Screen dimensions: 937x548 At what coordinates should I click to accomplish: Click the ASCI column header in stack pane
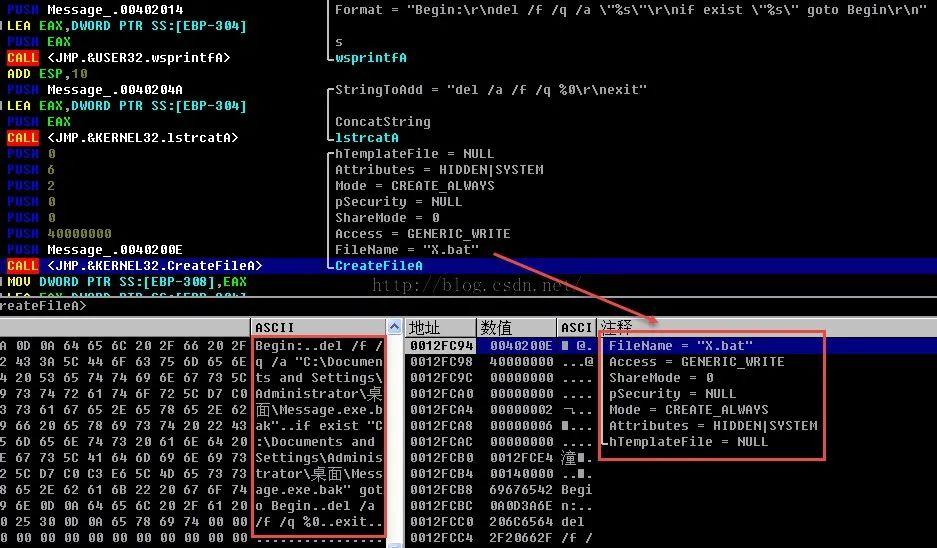577,327
